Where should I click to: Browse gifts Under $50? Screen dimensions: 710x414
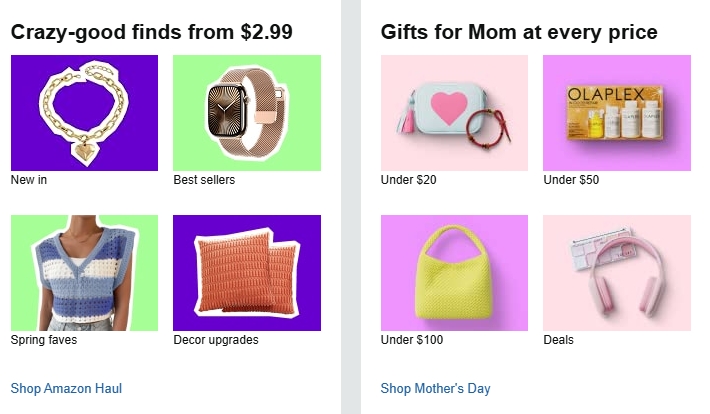pos(571,180)
